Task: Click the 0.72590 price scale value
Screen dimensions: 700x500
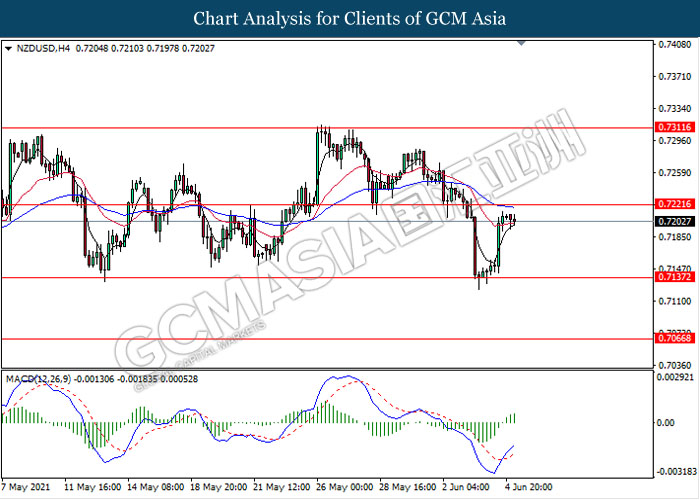Action: (x=675, y=173)
